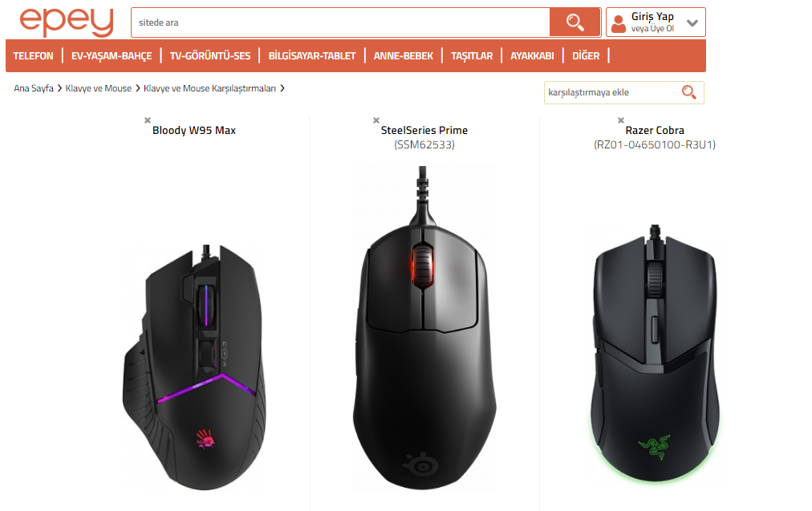Viewport: 812px width, 511px height.
Task: Open the DİĞER category menu
Action: point(586,56)
